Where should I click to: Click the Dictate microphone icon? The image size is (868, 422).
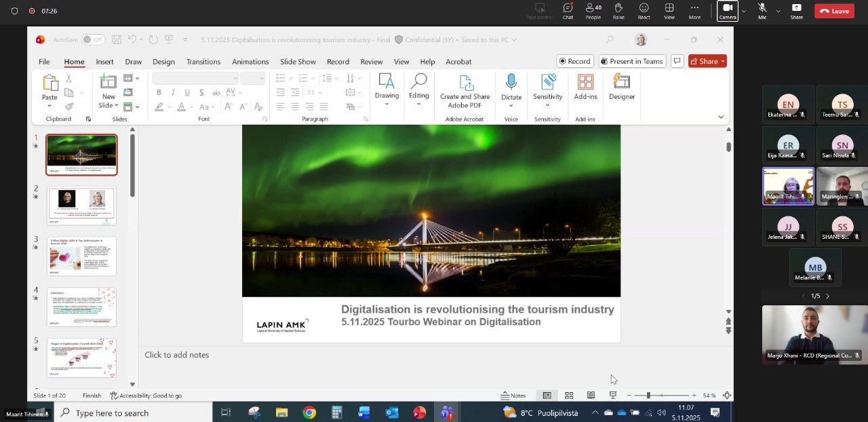click(x=511, y=83)
